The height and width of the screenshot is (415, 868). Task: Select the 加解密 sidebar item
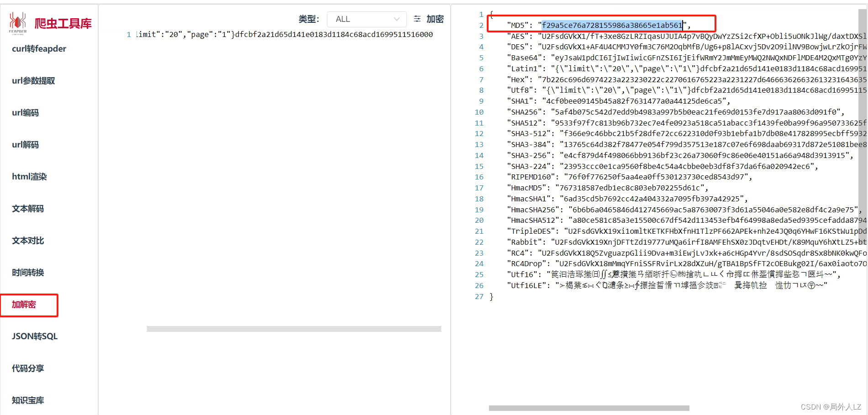[x=24, y=305]
